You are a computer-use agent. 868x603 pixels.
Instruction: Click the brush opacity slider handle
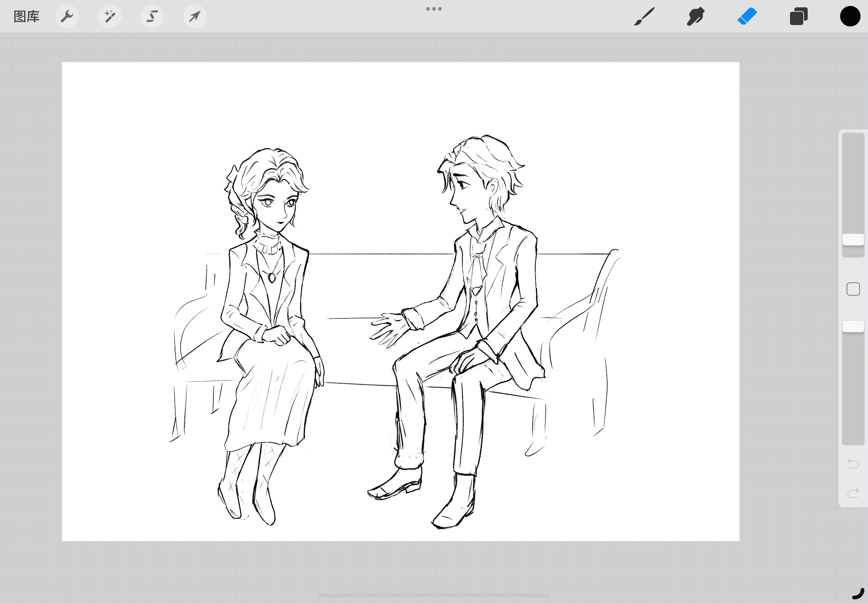(853, 327)
